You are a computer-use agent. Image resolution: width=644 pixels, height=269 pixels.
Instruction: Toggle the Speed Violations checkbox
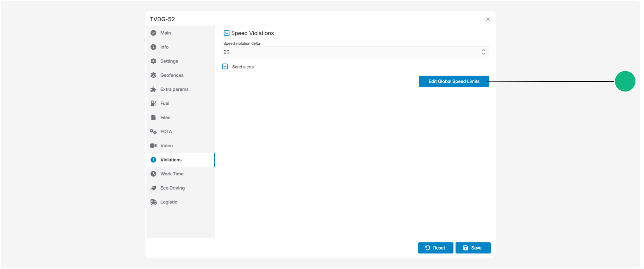click(x=226, y=33)
